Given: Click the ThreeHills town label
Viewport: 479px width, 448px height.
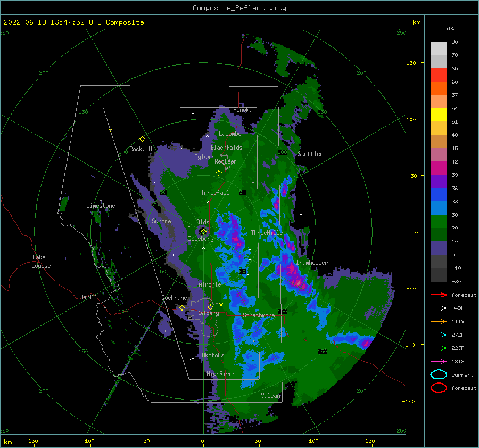Looking at the screenshot, I should [267, 233].
